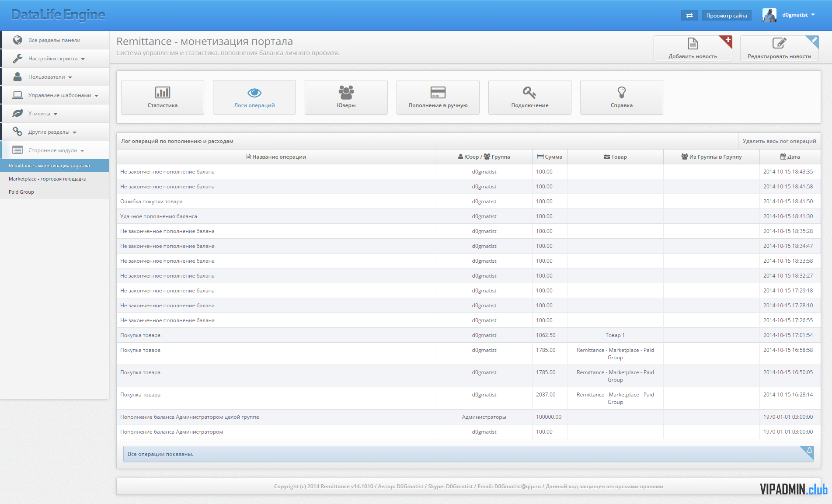Click the Редактировать новости pencil icon

point(779,43)
